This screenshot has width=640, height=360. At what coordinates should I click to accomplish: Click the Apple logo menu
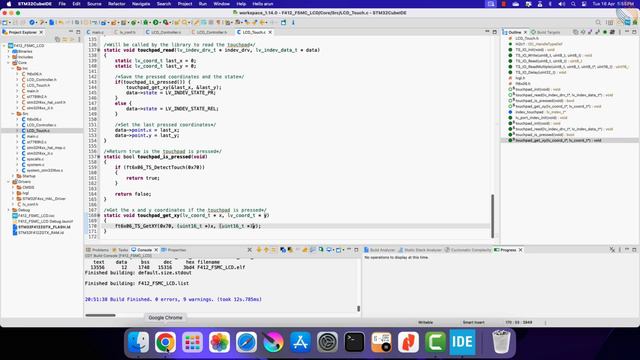point(9,4)
